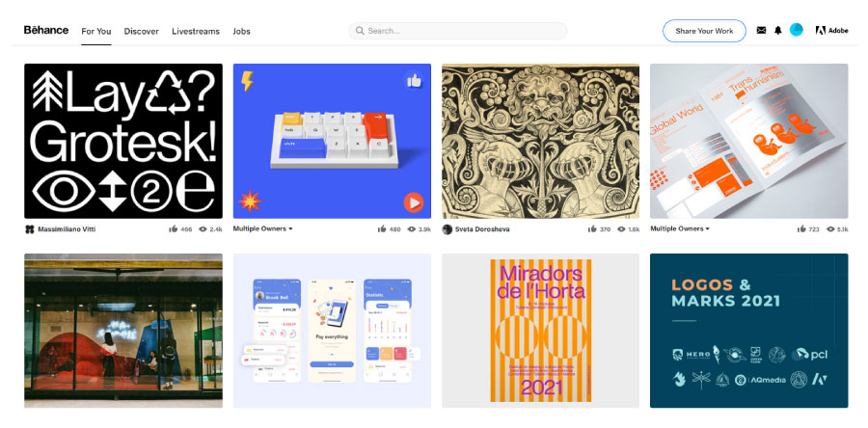The height and width of the screenshot is (428, 868).
Task: Click the Share Your Work button
Action: coord(704,31)
